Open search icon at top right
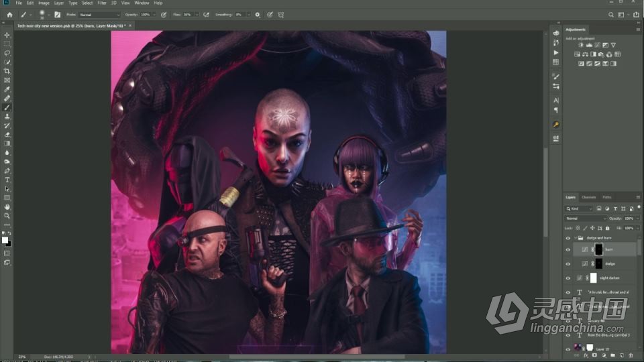Image resolution: width=644 pixels, height=362 pixels. click(x=610, y=15)
